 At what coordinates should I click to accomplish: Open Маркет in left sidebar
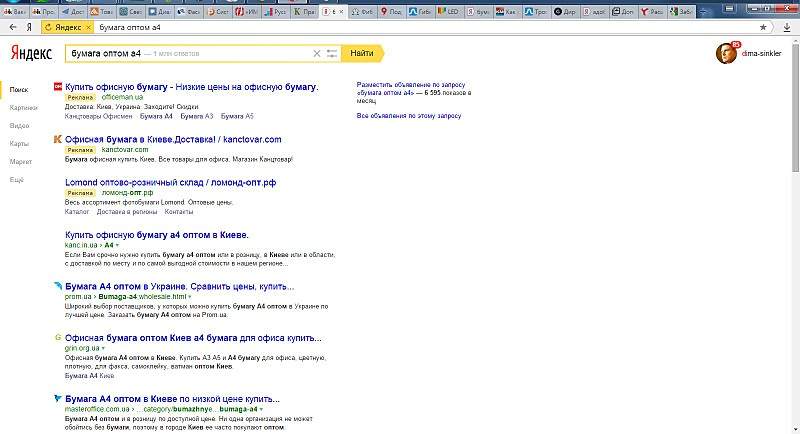(20, 162)
